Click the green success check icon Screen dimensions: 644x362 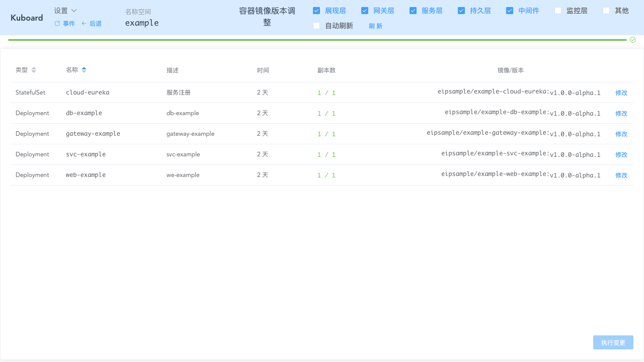point(632,40)
